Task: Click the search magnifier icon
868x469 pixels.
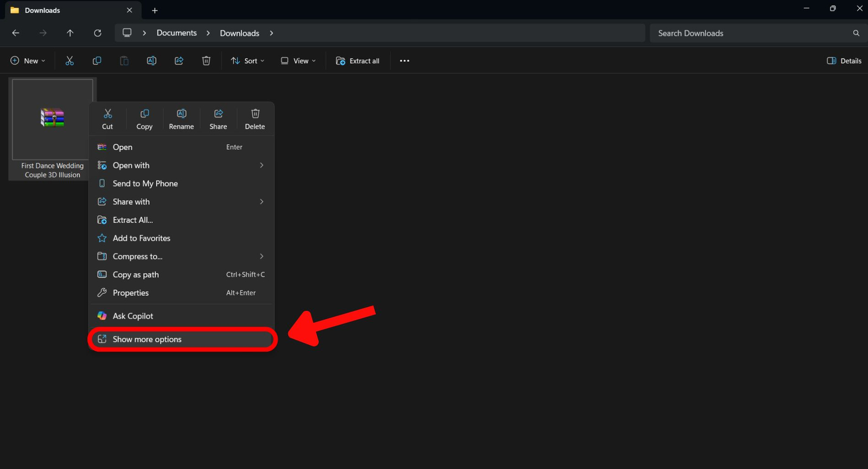Action: tap(856, 33)
